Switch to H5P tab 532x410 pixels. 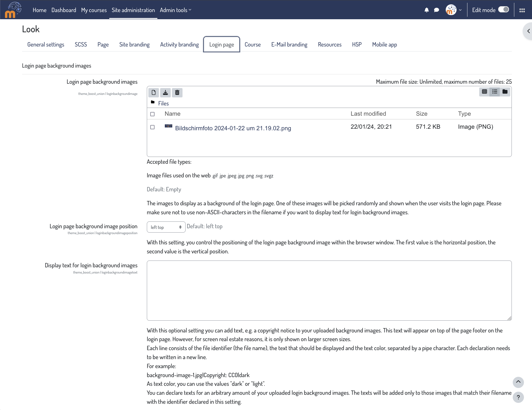tap(357, 44)
